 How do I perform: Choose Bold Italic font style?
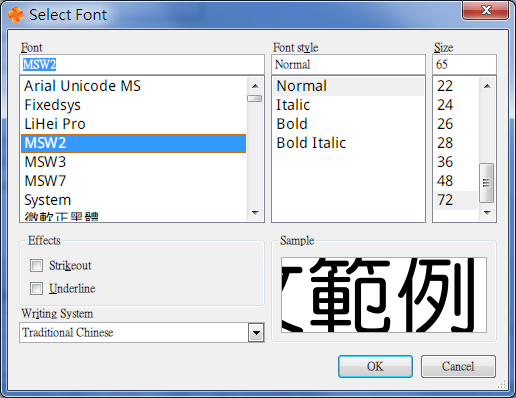[x=348, y=143]
